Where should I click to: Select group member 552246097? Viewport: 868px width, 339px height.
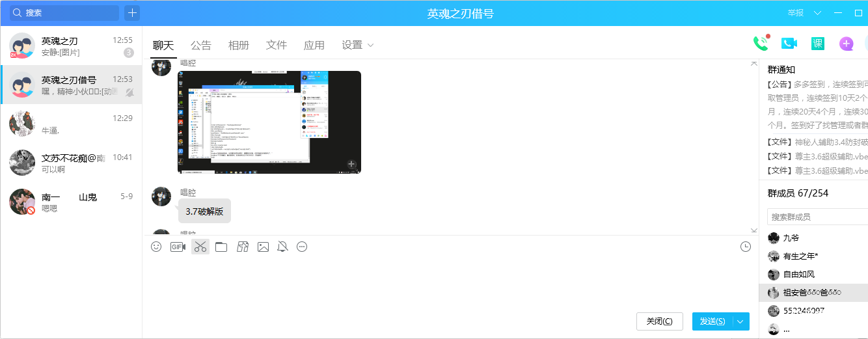(x=813, y=311)
